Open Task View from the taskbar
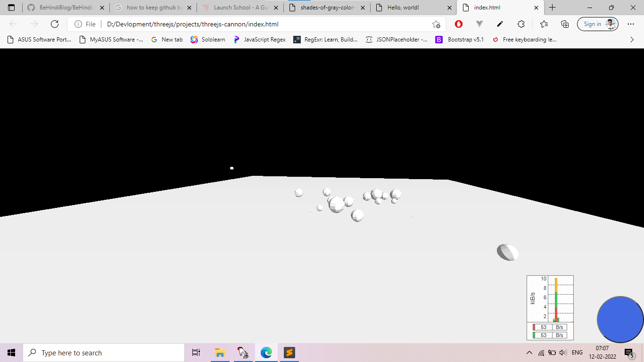 (x=196, y=353)
